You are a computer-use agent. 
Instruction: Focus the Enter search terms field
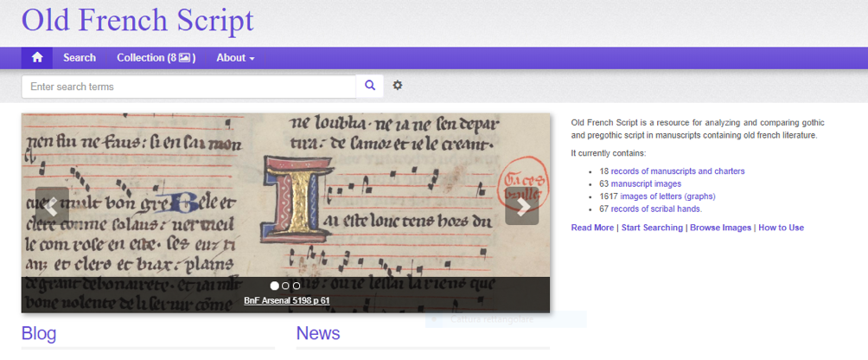pyautogui.click(x=188, y=87)
